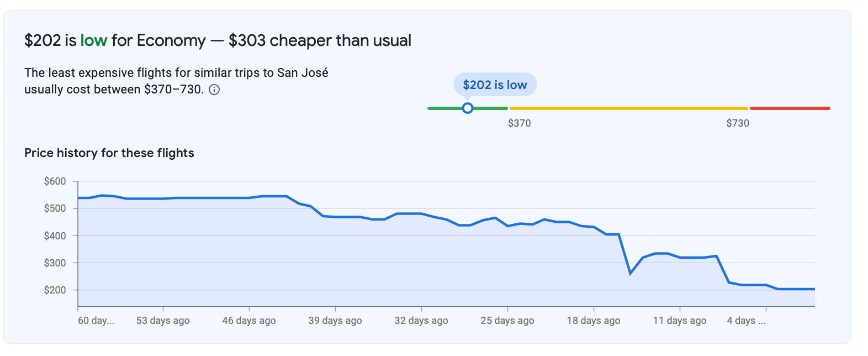868x356 pixels.
Task: Click the truncated "4 days ..." axis label
Action: 746,321
